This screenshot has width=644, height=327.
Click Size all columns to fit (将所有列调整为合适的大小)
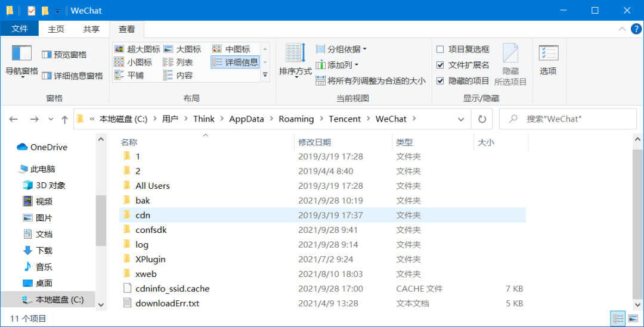tap(370, 81)
